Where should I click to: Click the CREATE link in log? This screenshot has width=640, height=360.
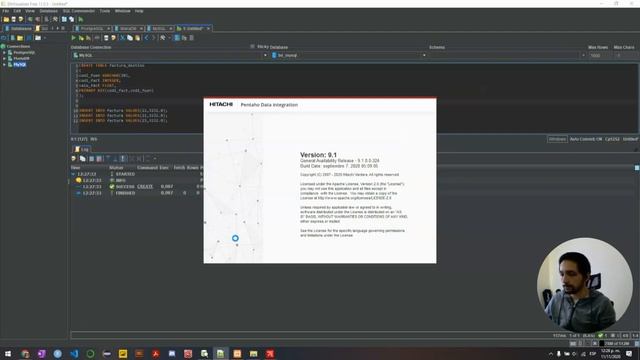pyautogui.click(x=145, y=187)
